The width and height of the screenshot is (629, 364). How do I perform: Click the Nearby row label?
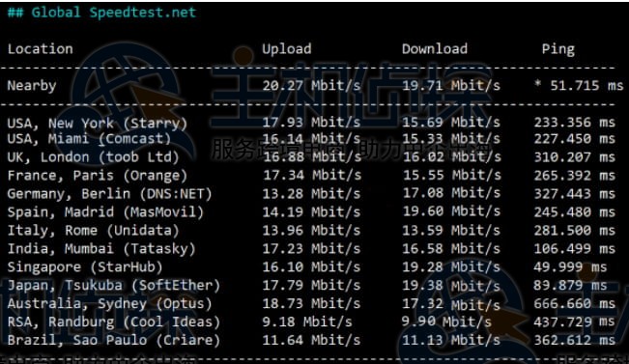pos(32,86)
